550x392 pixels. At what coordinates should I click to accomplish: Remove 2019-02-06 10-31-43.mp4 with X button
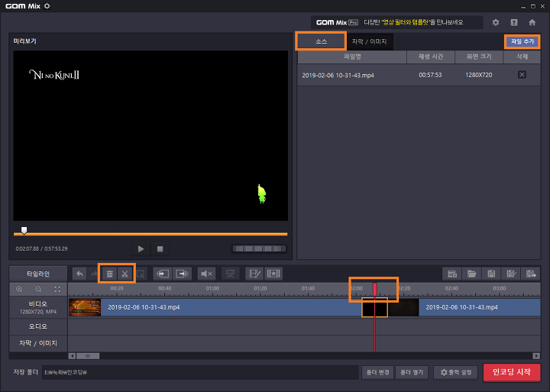tap(522, 75)
